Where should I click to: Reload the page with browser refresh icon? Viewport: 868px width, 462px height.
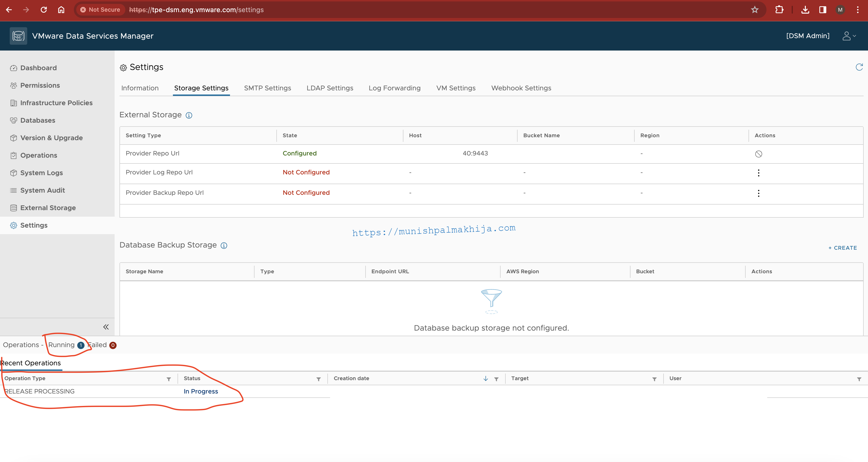(44, 10)
